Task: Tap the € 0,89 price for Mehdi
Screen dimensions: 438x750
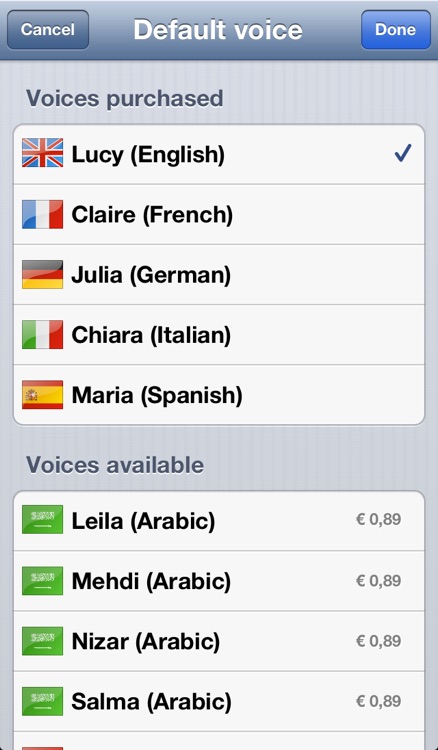Action: point(378,581)
